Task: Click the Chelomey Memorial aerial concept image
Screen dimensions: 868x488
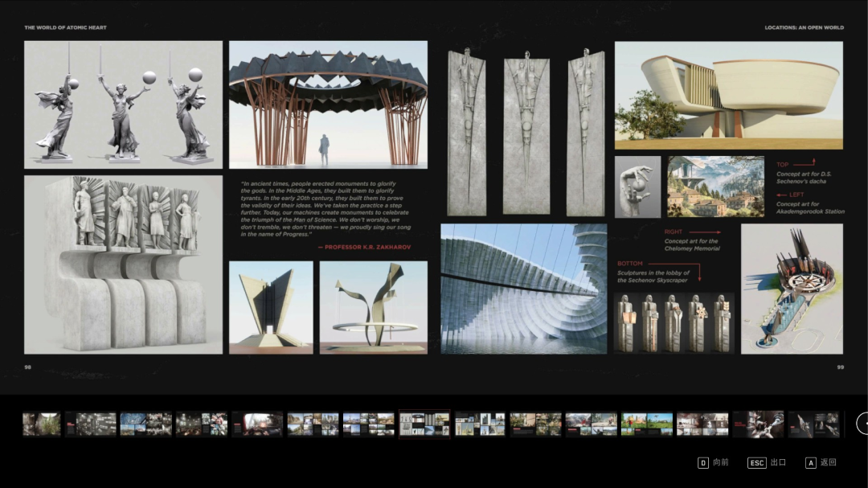Action: coord(792,289)
